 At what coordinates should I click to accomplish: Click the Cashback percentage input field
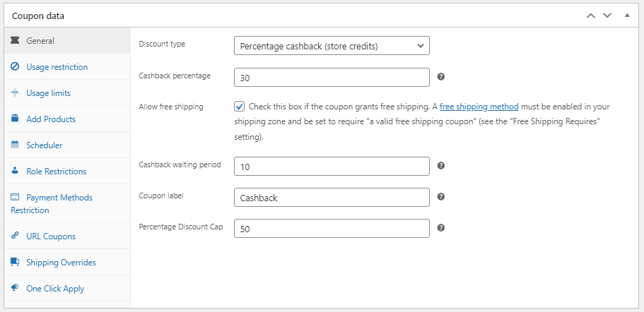click(332, 77)
